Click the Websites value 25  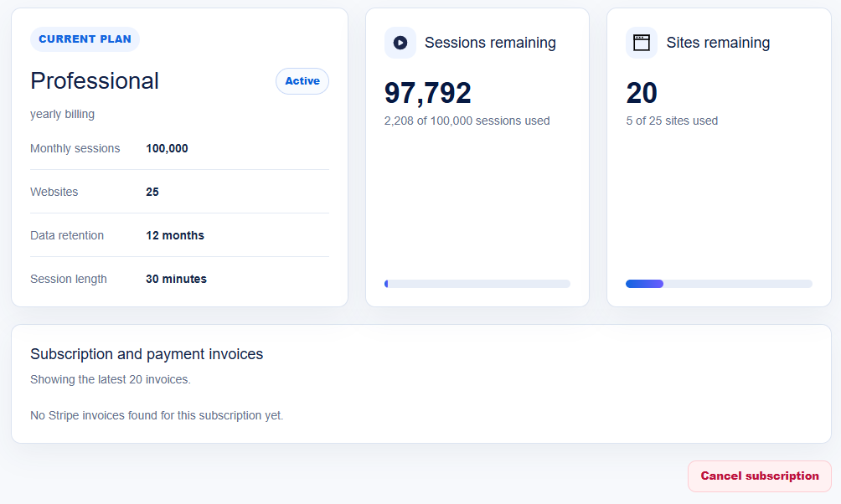(152, 192)
